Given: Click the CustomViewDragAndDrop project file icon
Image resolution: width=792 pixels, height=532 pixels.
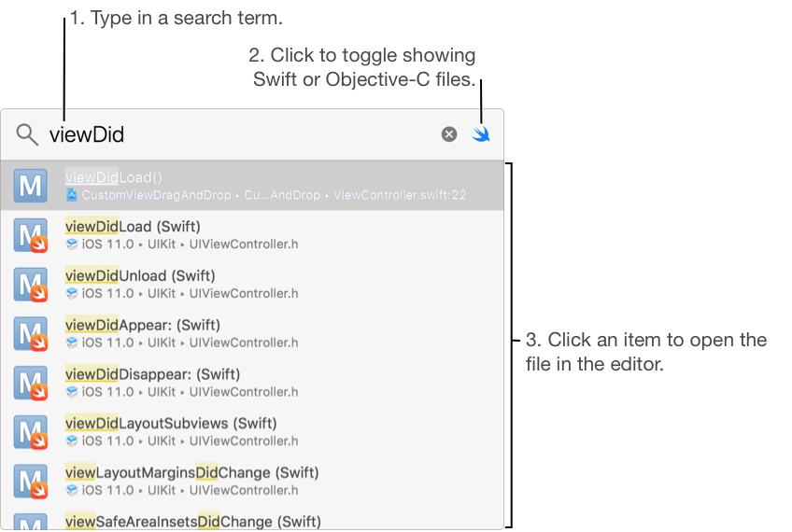Looking at the screenshot, I should (x=72, y=195).
